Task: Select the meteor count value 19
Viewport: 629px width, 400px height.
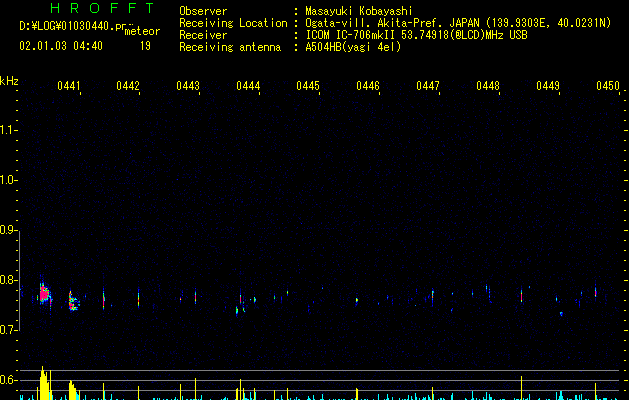Action: coord(145,46)
